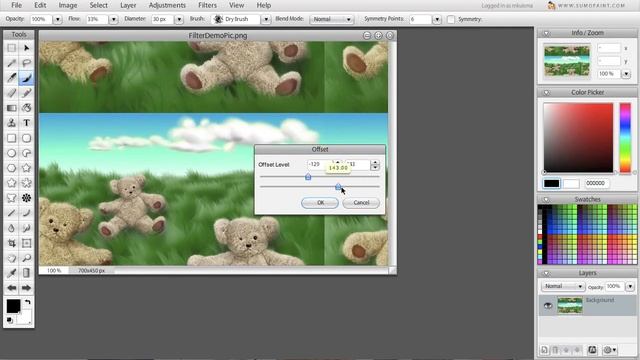Open the Layers blend mode Normal dropdown
640x360 pixels.
tap(562, 286)
